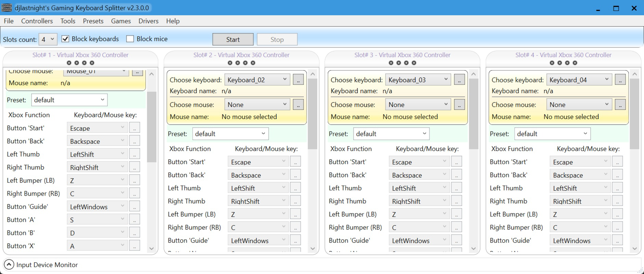The width and height of the screenshot is (644, 274).
Task: Click detect-key button for Slot 2 Button 'Start'
Action: point(295,162)
